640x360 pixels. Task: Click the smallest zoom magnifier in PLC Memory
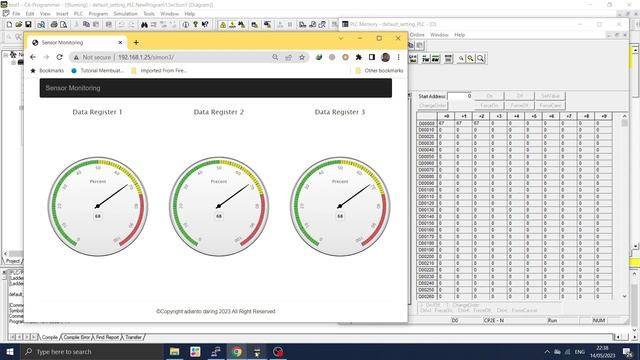pyautogui.click(x=461, y=59)
